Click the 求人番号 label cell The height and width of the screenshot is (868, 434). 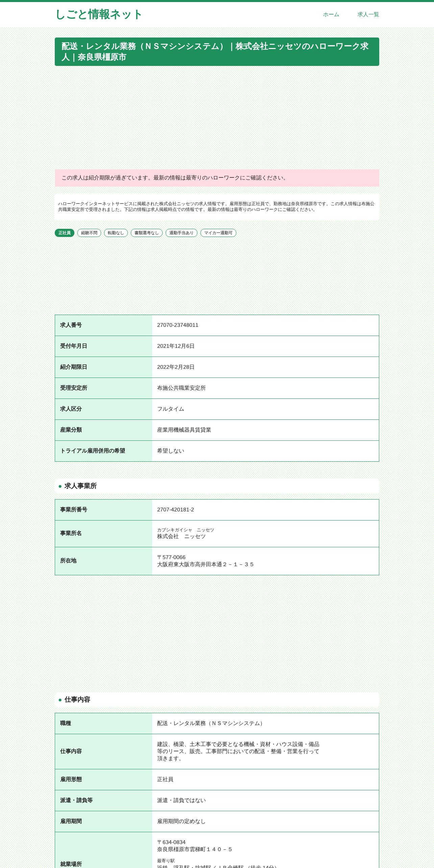coord(103,325)
